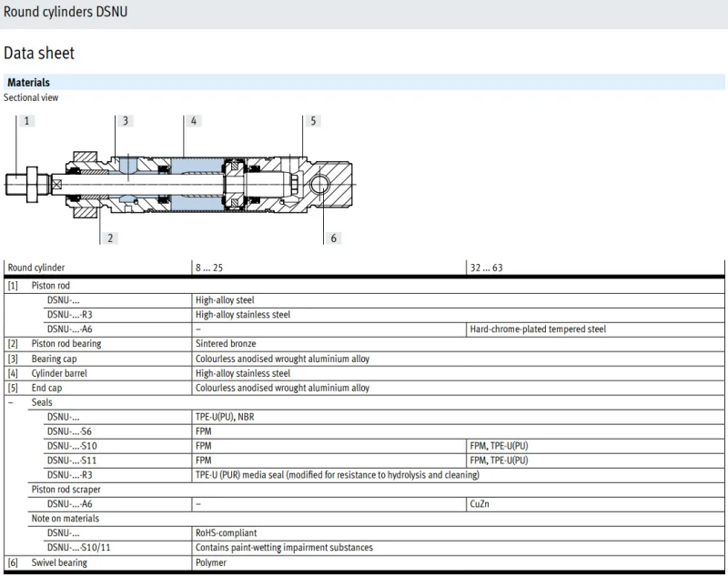Select callout label 5 near the end cap
Screen dimensions: 728x577
[313, 120]
